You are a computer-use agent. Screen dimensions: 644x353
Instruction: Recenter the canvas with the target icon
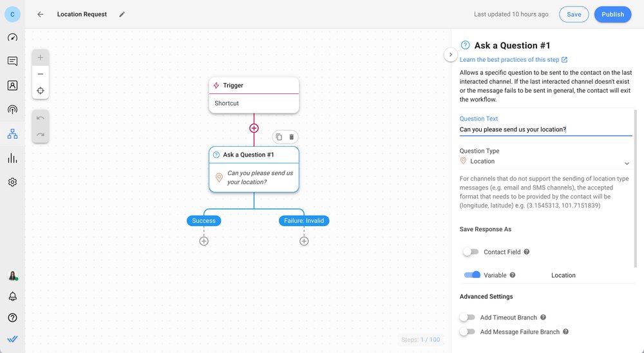41,90
